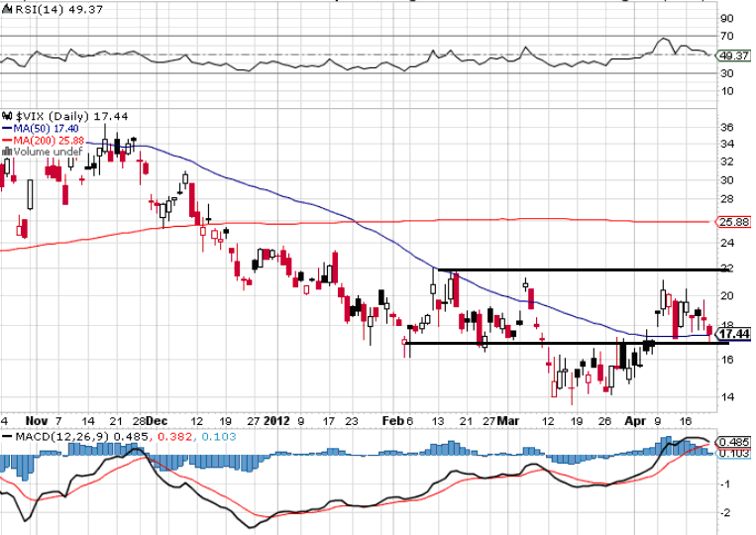
Task: Click the 24 label on the price axis
Action: [x=726, y=243]
